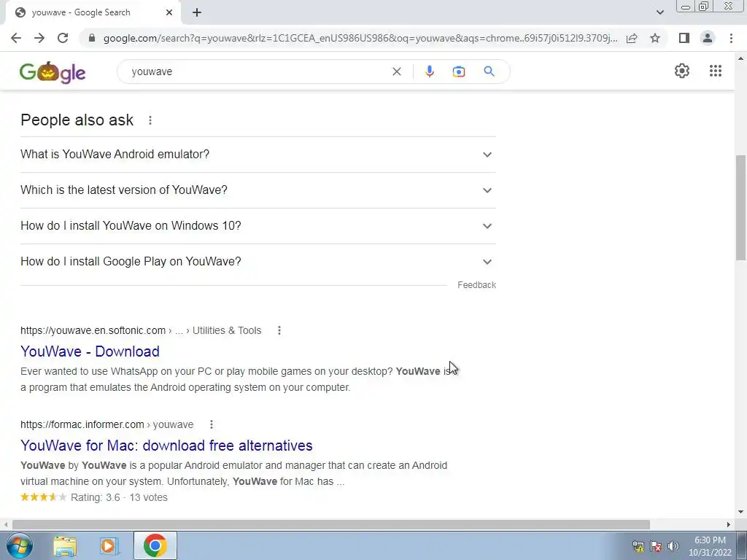Expand "How do I install YouWave on Windows 10?"
This screenshot has width=747, height=560.
(258, 226)
